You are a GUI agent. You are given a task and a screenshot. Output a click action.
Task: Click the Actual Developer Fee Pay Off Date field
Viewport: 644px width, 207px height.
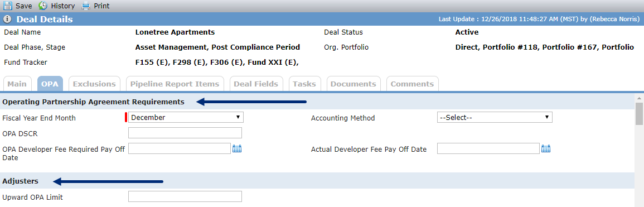point(488,148)
